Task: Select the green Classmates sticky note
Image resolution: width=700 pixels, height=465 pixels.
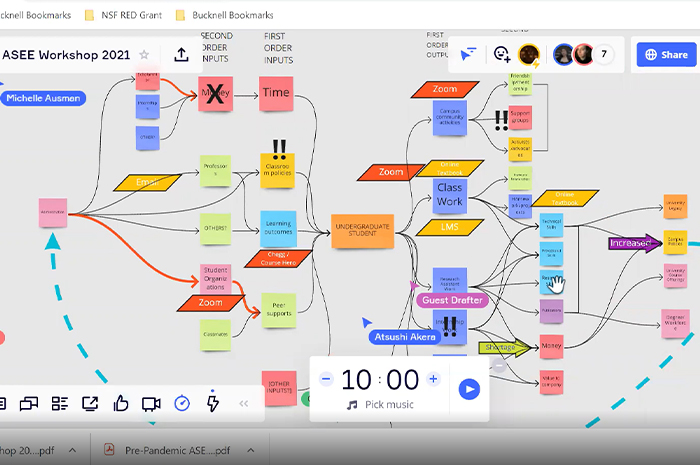Action: pos(216,335)
